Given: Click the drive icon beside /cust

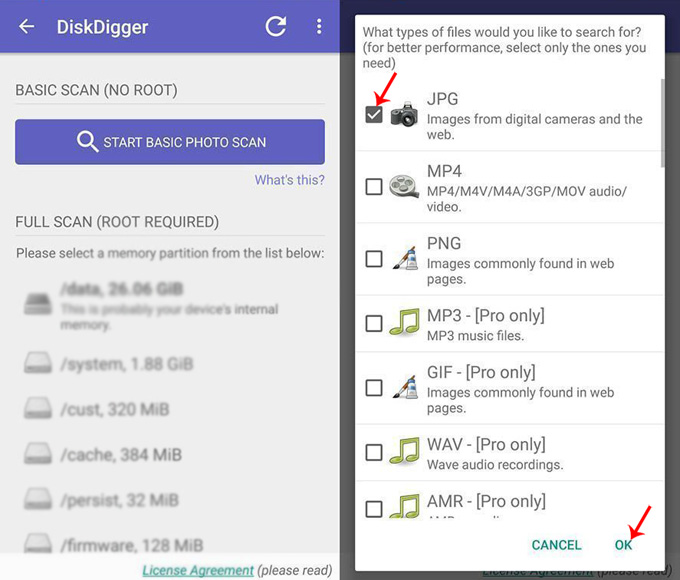Looking at the screenshot, I should tap(38, 408).
